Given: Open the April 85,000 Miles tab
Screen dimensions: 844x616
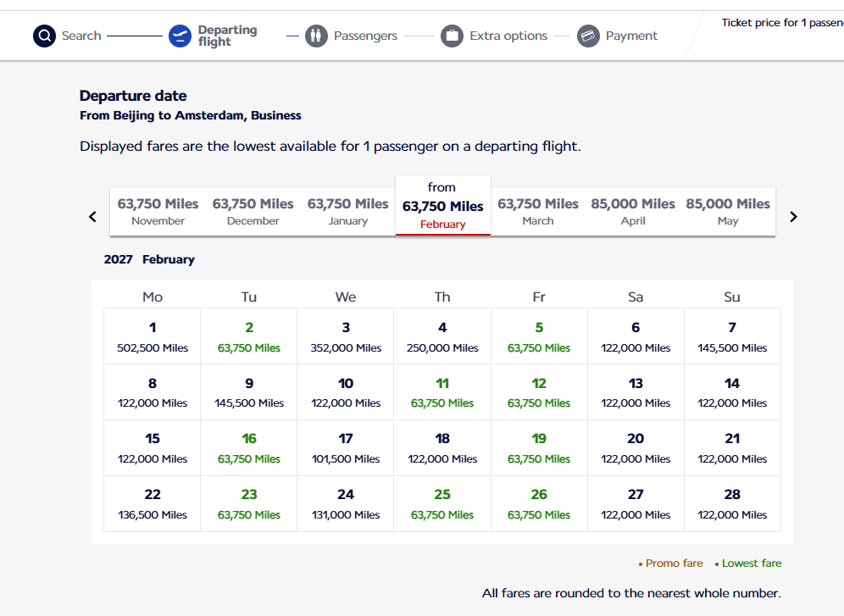Looking at the screenshot, I should click(x=633, y=212).
